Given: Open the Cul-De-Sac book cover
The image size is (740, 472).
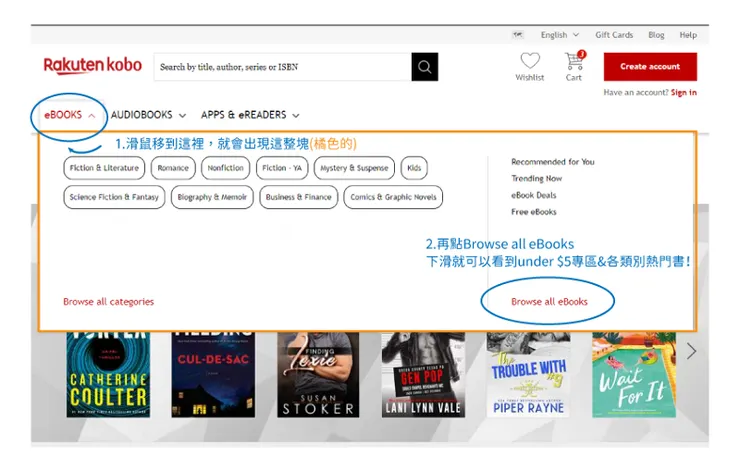Looking at the screenshot, I should pos(213,375).
